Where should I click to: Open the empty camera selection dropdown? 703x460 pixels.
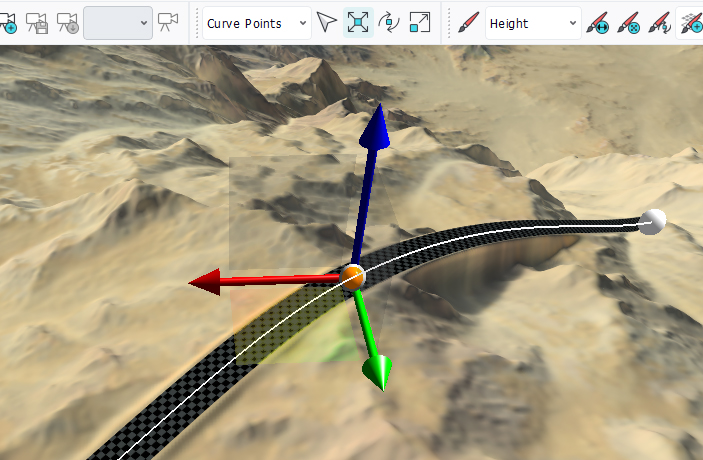point(117,23)
